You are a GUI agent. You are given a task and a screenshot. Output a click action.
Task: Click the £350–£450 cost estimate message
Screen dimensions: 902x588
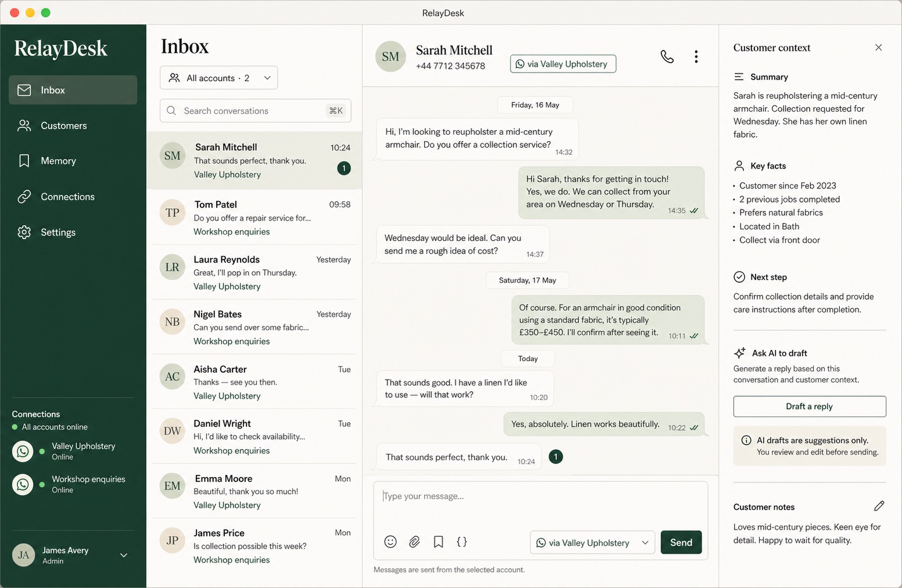(x=608, y=320)
